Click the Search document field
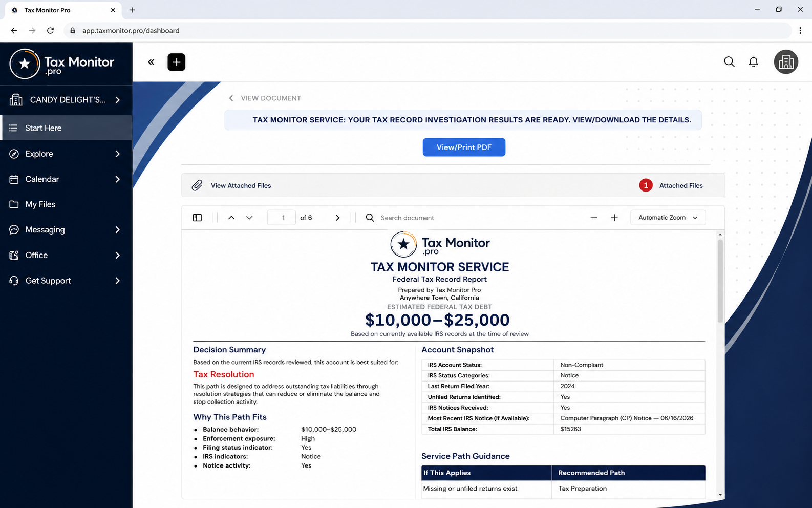This screenshot has height=508, width=812. [x=407, y=218]
